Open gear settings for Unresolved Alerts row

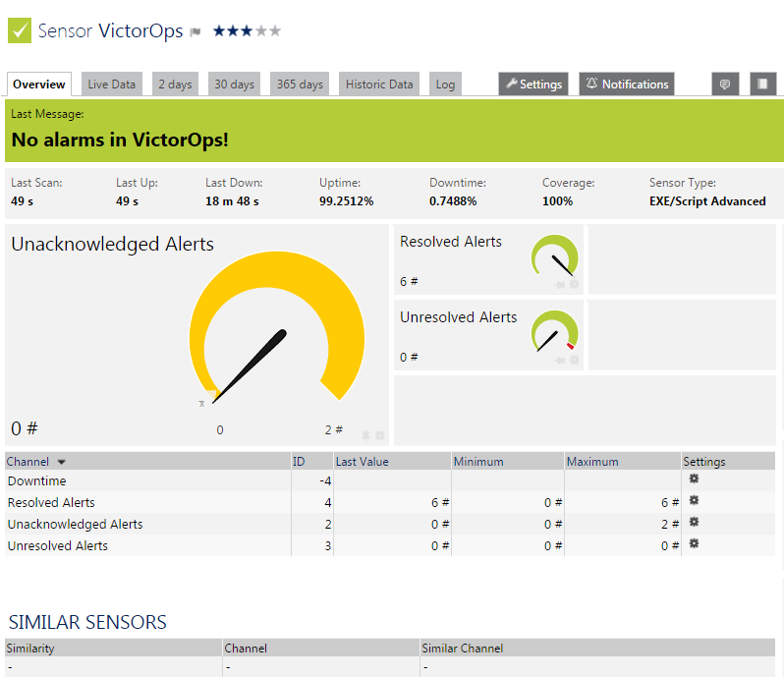[694, 543]
